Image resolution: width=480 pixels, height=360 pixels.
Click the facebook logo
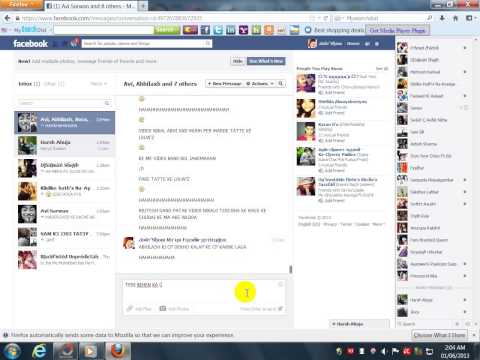pyautogui.click(x=31, y=44)
